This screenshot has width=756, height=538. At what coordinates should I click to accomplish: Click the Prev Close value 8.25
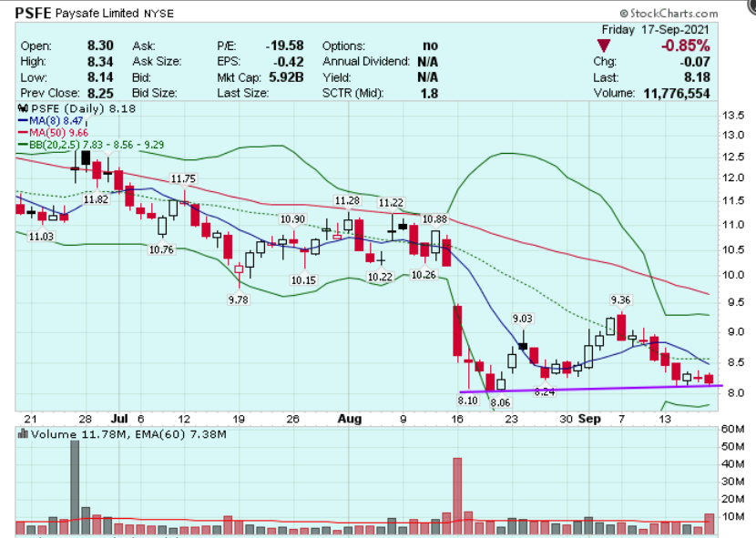(x=100, y=93)
